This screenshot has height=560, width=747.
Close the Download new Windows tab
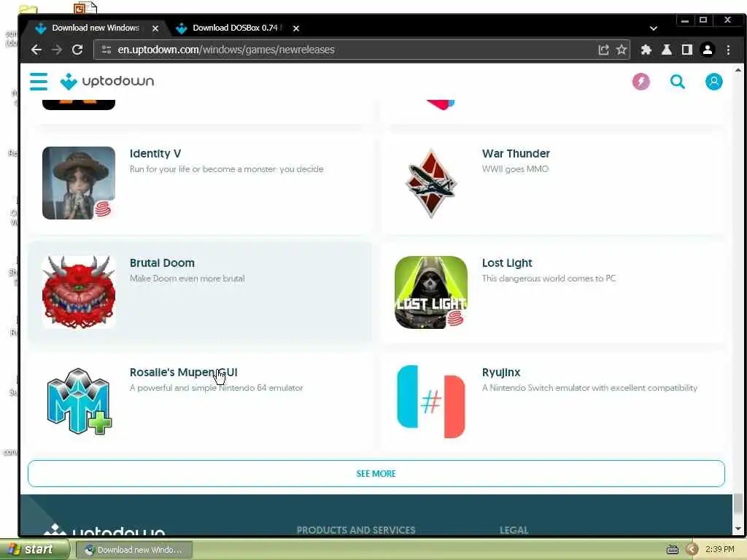155,28
